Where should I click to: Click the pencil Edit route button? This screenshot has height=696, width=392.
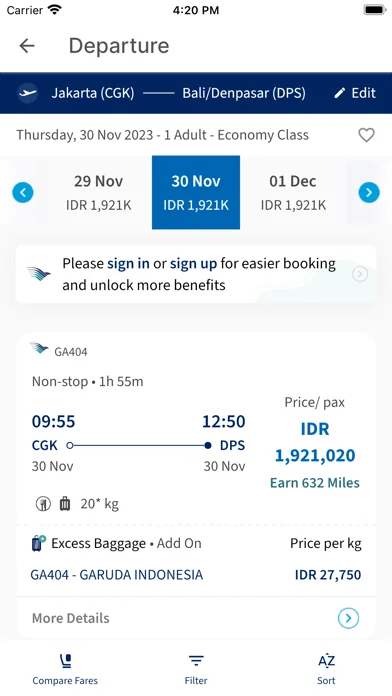click(355, 93)
